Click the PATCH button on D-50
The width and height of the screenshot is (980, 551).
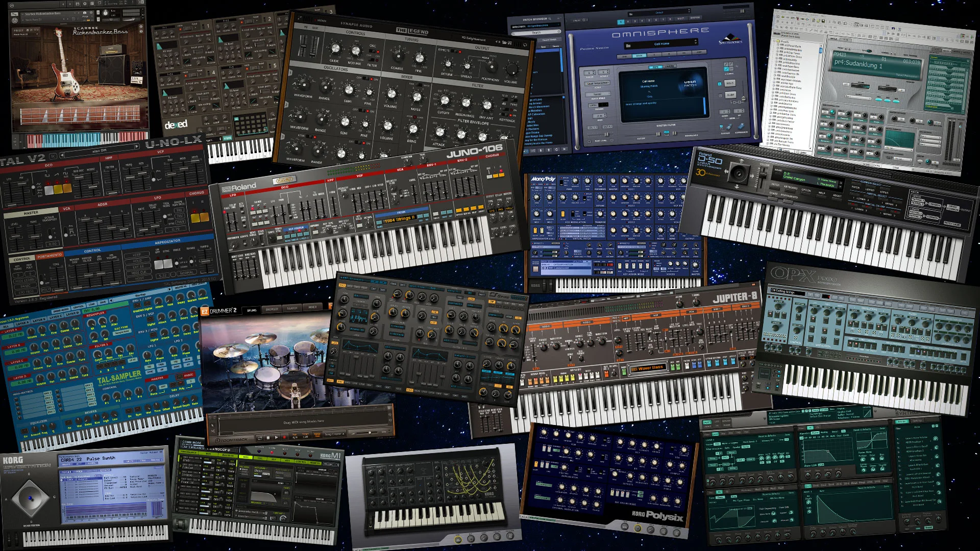coord(775,188)
